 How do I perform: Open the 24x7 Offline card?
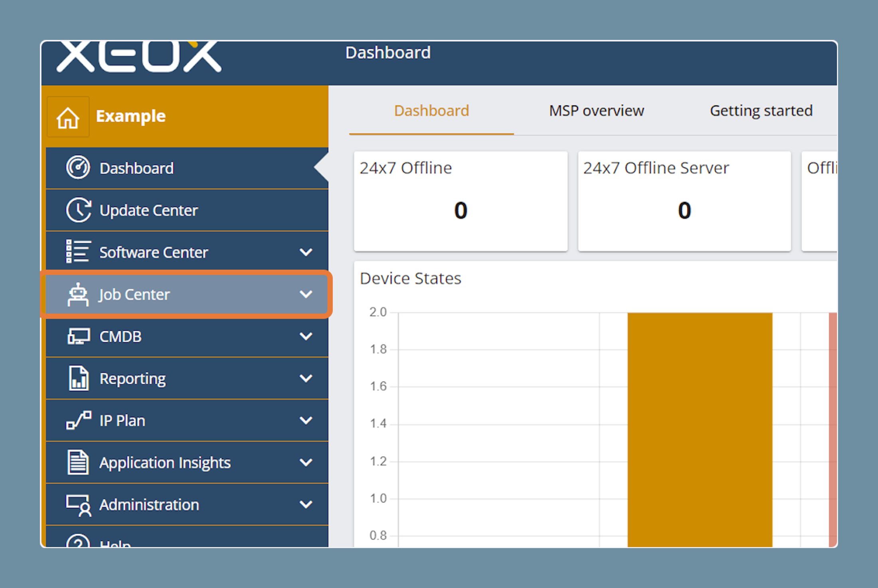(461, 201)
